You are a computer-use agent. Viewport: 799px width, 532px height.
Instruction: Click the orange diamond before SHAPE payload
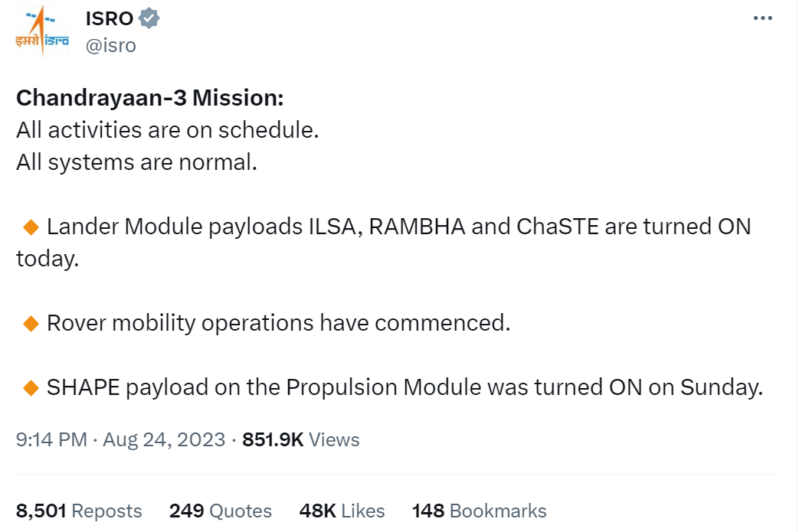pos(31,387)
